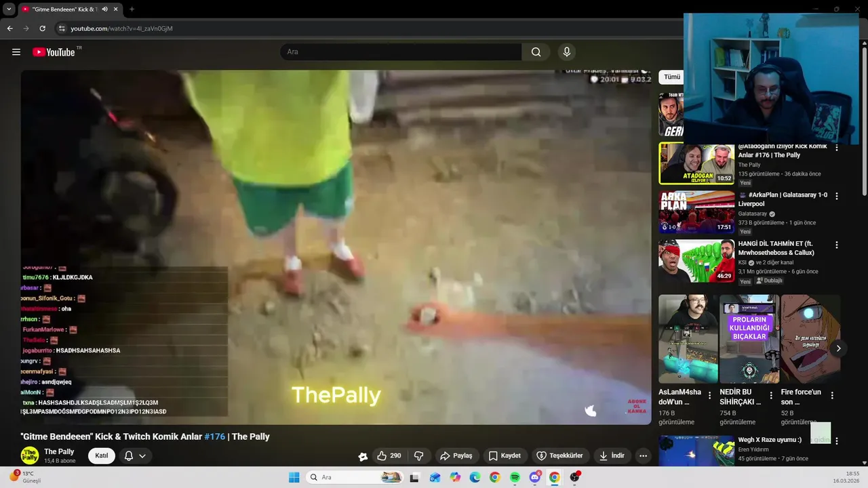Mute the tab via the speaker icon
The height and width of the screenshot is (488, 868).
(104, 9)
